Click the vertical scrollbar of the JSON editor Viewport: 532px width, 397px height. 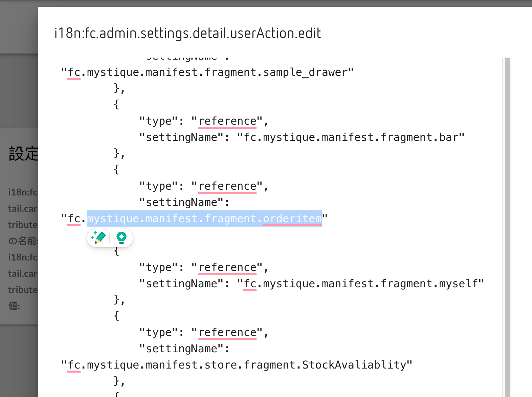507,224
